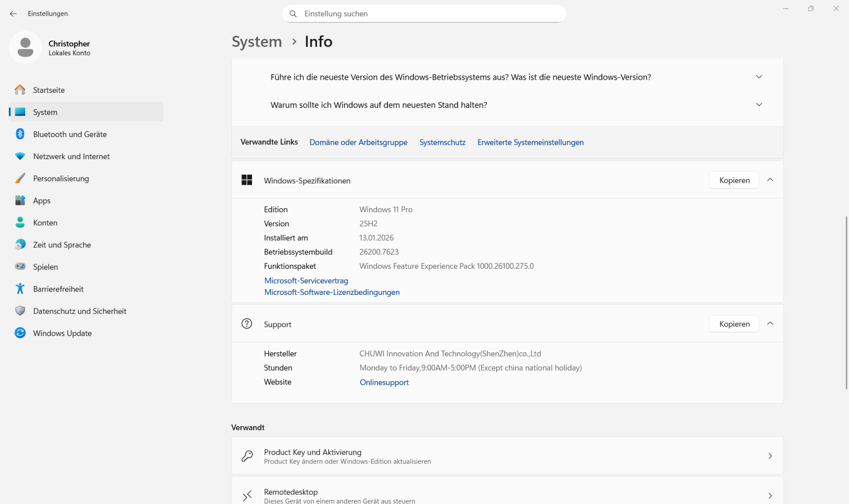849x504 pixels.
Task: Click the Netzwerk und Internet wifi icon
Action: [20, 156]
